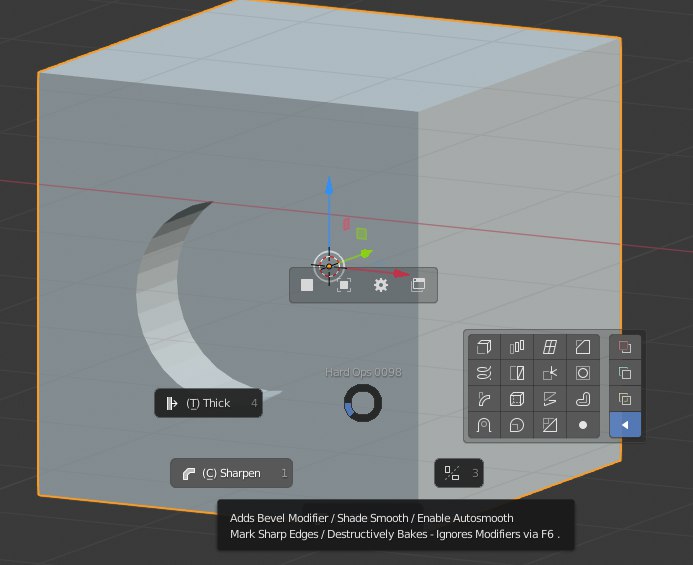Click the Hard Ops circular ring indicator
The height and width of the screenshot is (565, 693).
363,403
